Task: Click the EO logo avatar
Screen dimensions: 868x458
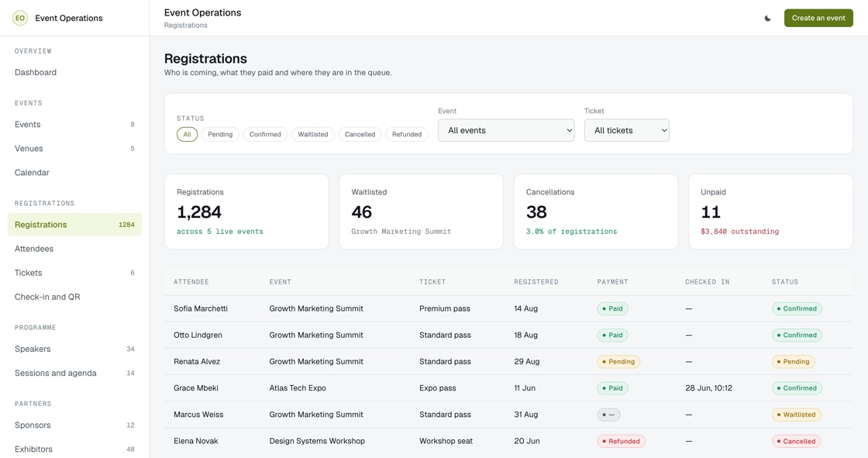Action: tap(20, 19)
